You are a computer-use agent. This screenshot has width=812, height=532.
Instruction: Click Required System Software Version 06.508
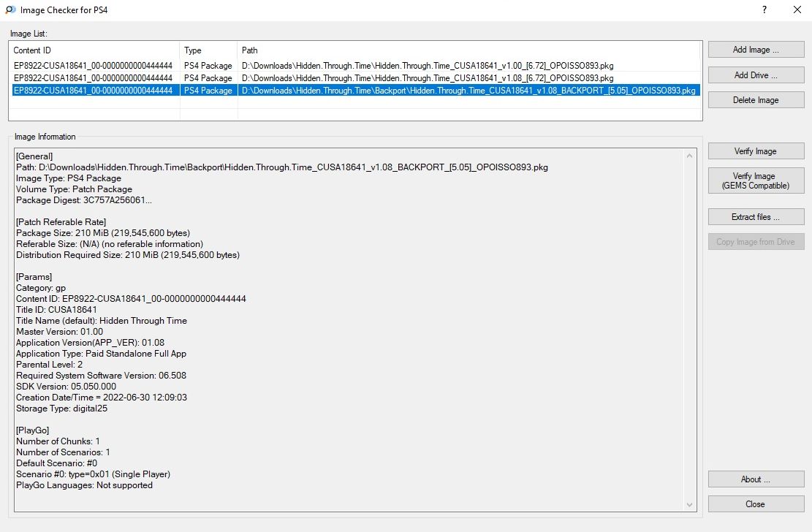click(x=101, y=376)
